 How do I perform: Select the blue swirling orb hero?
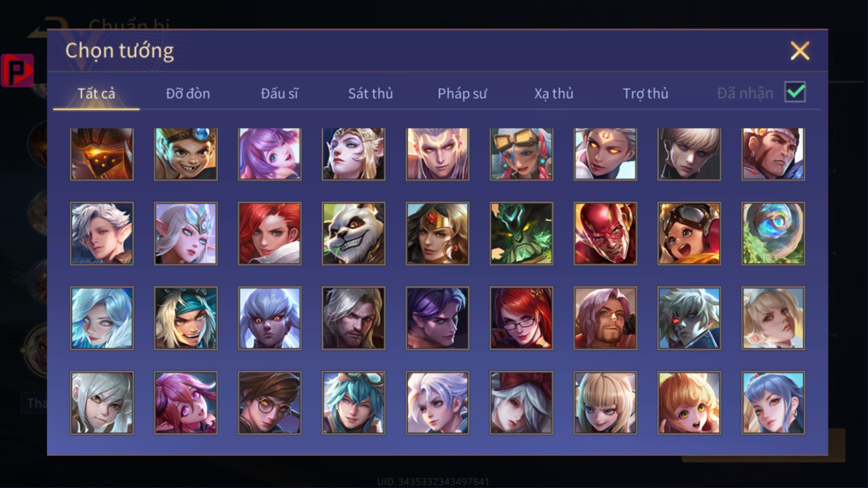tap(773, 233)
